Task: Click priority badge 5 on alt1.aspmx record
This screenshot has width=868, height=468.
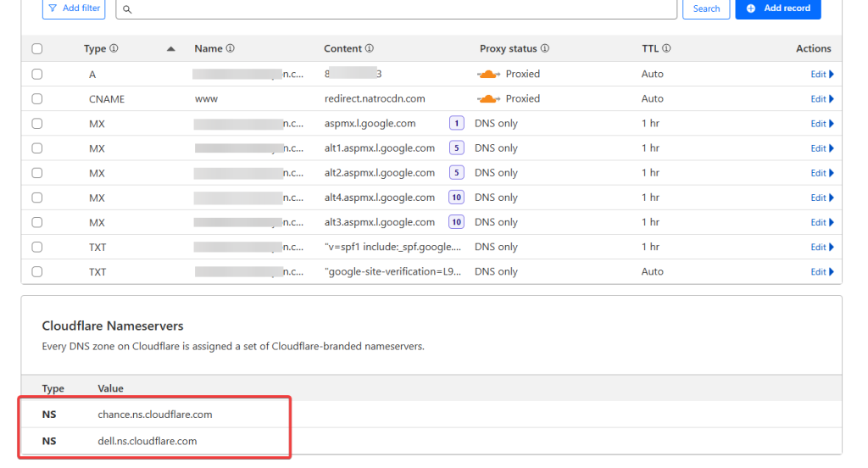Action: (x=456, y=148)
